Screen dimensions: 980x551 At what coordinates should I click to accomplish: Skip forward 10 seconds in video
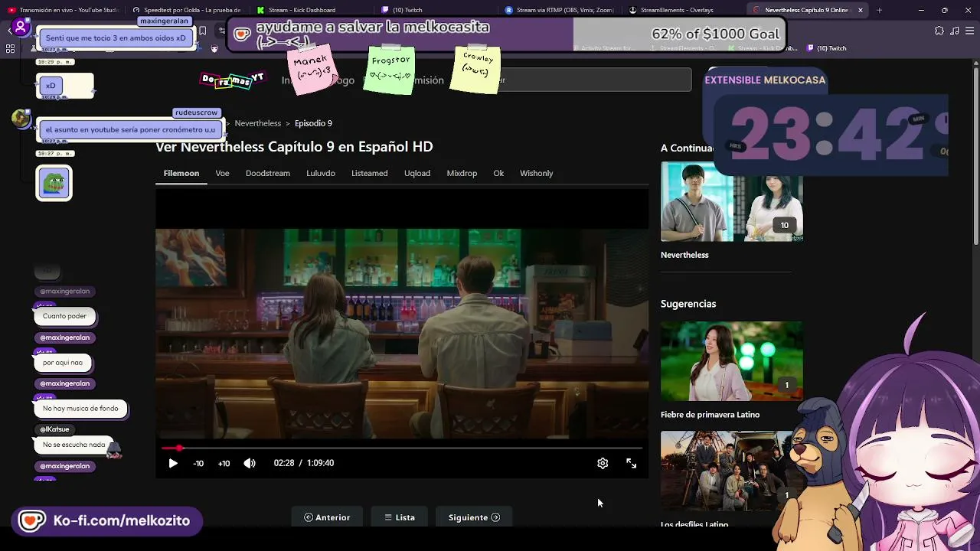coord(224,463)
